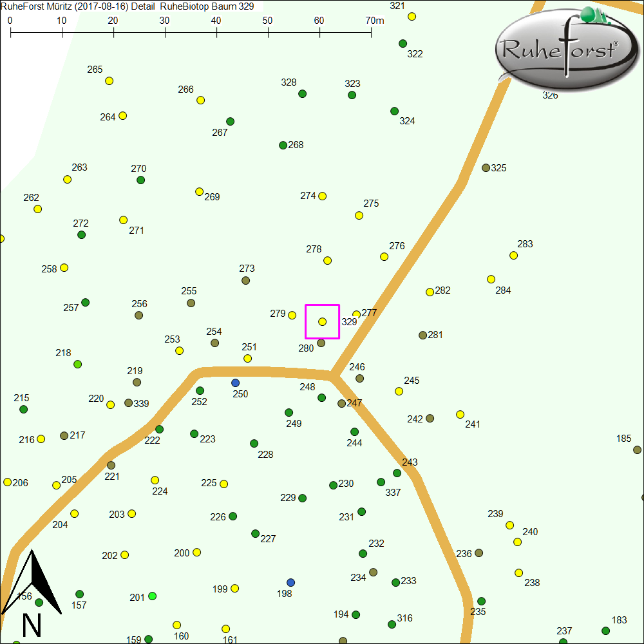644x644 pixels.
Task: Click the bright green tree marker 201
Action: click(152, 596)
